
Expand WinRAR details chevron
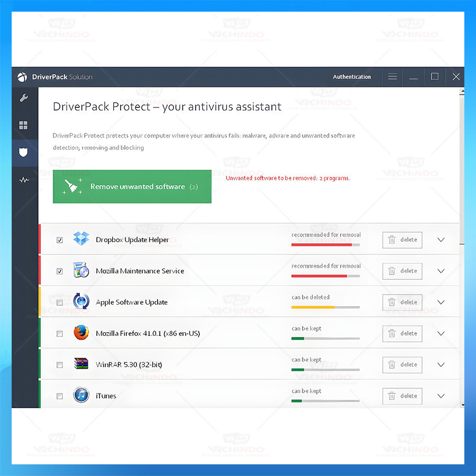click(x=441, y=365)
